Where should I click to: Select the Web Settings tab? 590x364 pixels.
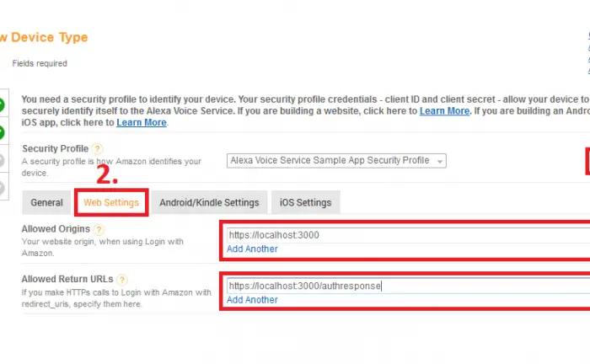[111, 203]
